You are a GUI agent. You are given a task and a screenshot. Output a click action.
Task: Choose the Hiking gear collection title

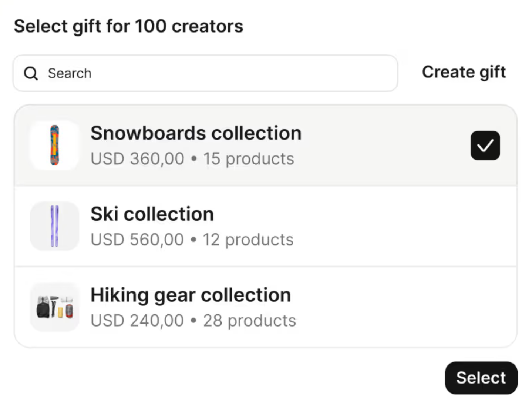coord(191,295)
